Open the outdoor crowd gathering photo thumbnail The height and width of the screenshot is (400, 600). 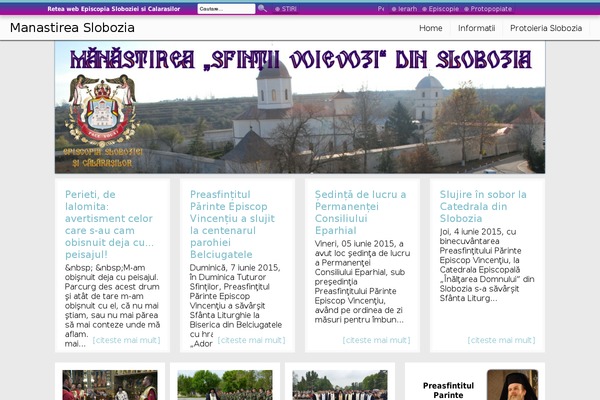click(x=340, y=385)
